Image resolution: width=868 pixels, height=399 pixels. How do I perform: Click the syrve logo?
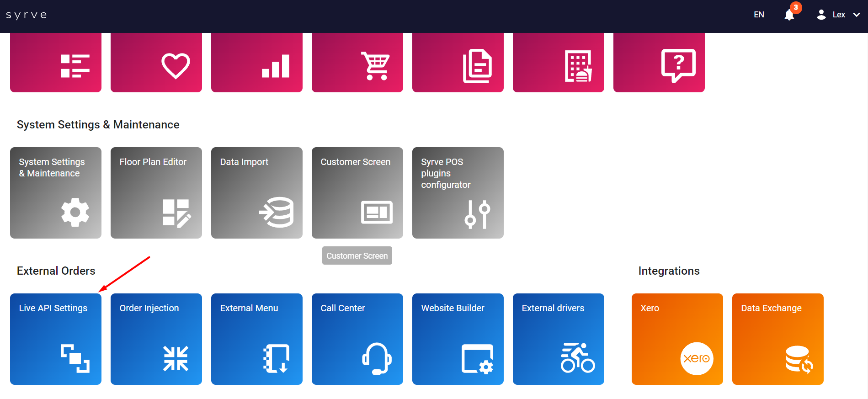pyautogui.click(x=27, y=15)
